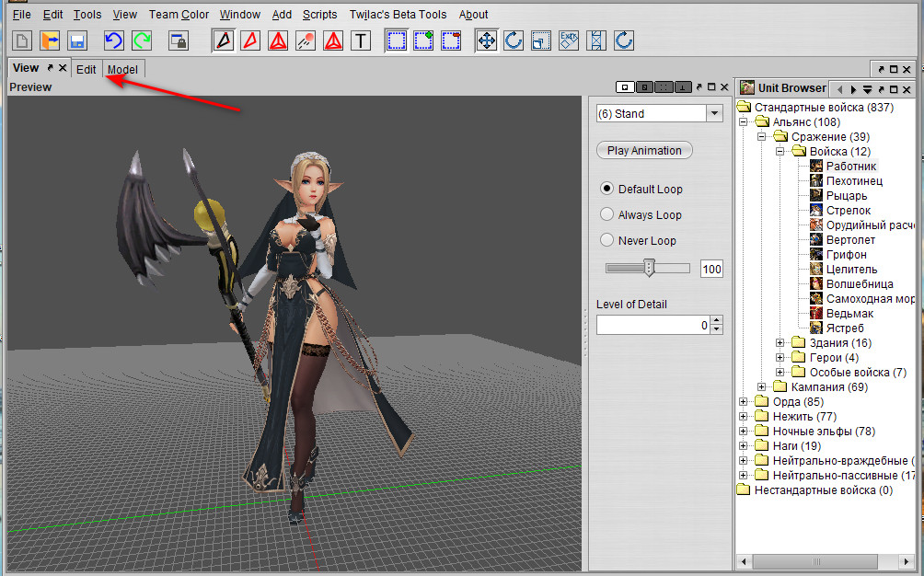Select the Move four-arrow tool
924x576 pixels.
coord(486,40)
